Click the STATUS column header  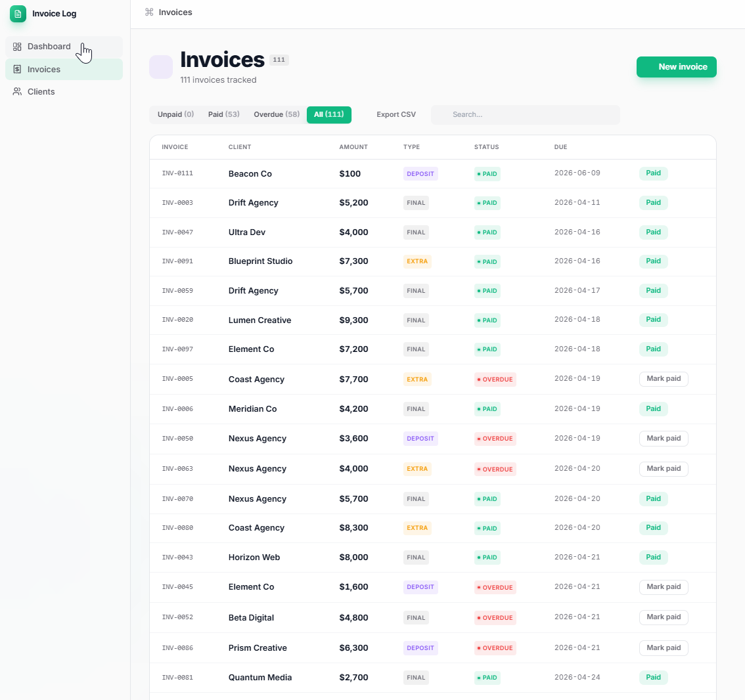[x=486, y=147]
